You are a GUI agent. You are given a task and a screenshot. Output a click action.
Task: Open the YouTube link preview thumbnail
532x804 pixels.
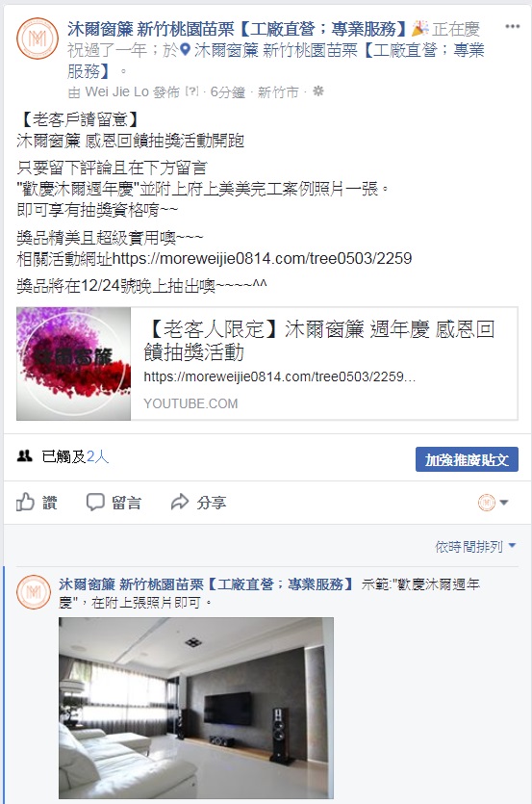coord(74,364)
